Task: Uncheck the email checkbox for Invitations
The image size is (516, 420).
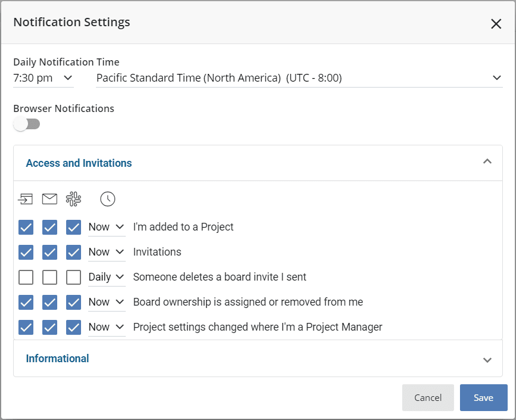Action: click(49, 252)
